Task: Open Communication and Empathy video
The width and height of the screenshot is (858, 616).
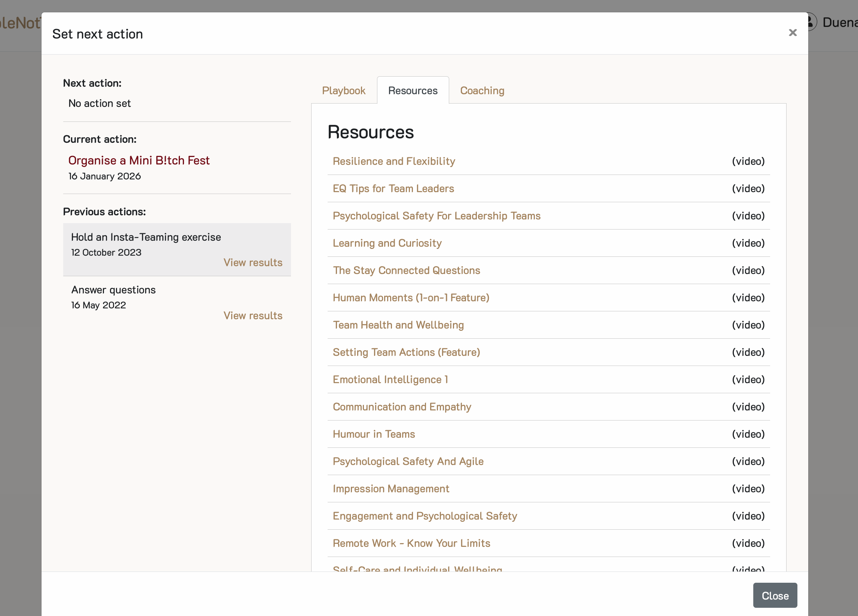Action: 402,407
